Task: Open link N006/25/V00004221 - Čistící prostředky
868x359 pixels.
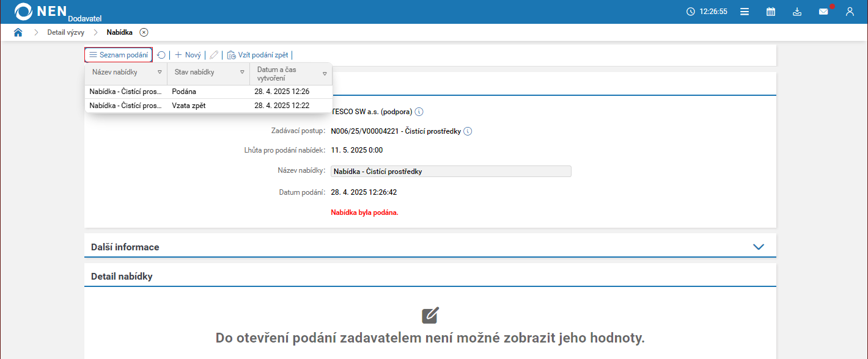Action: coord(396,131)
